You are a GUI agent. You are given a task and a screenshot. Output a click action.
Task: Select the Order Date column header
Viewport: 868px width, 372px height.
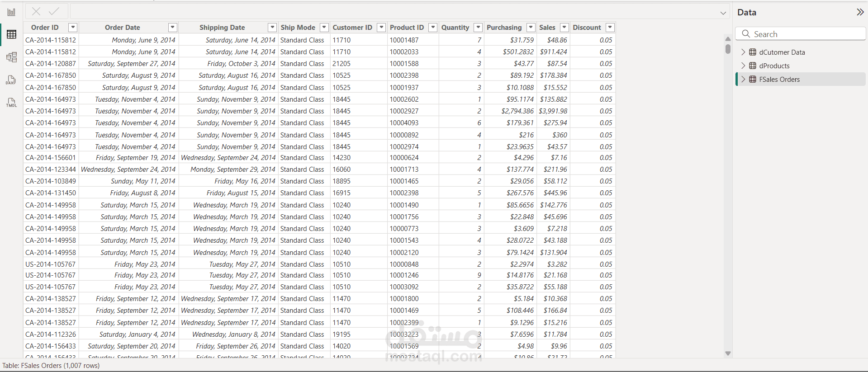click(123, 28)
